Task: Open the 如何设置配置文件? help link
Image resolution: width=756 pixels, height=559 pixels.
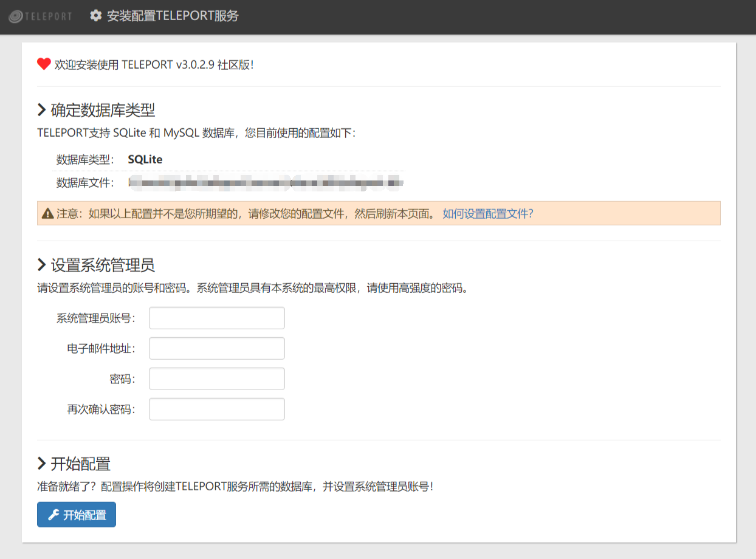Action: (488, 213)
